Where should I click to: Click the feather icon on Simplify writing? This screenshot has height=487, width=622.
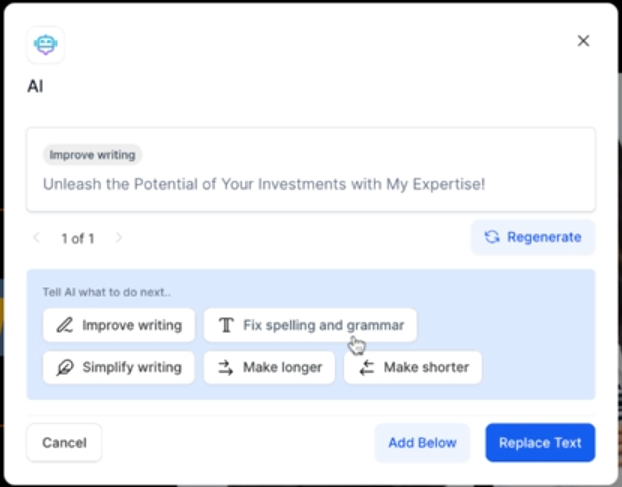pos(65,367)
